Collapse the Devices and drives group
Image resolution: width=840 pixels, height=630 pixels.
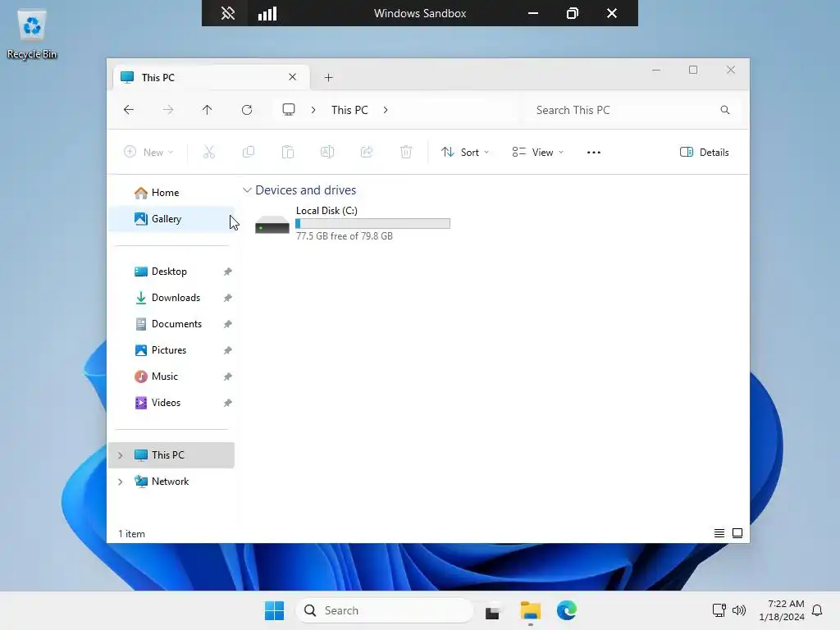(x=247, y=190)
